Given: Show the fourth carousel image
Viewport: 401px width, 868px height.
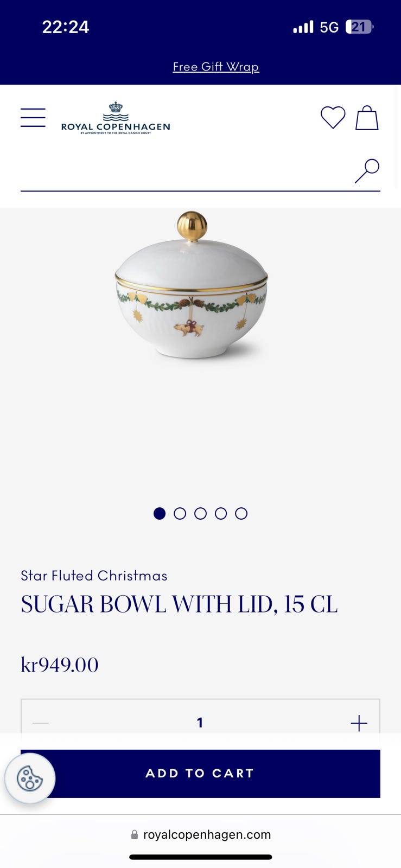Looking at the screenshot, I should pyautogui.click(x=221, y=513).
